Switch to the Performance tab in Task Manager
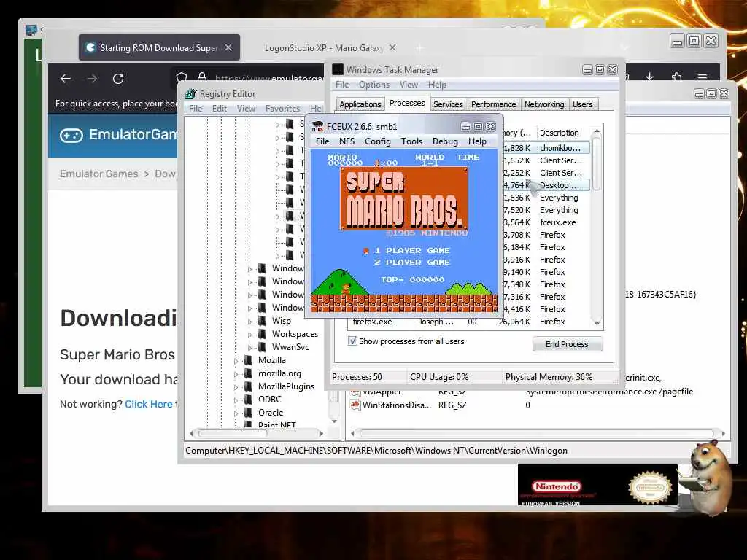The height and width of the screenshot is (560, 747). tap(494, 104)
